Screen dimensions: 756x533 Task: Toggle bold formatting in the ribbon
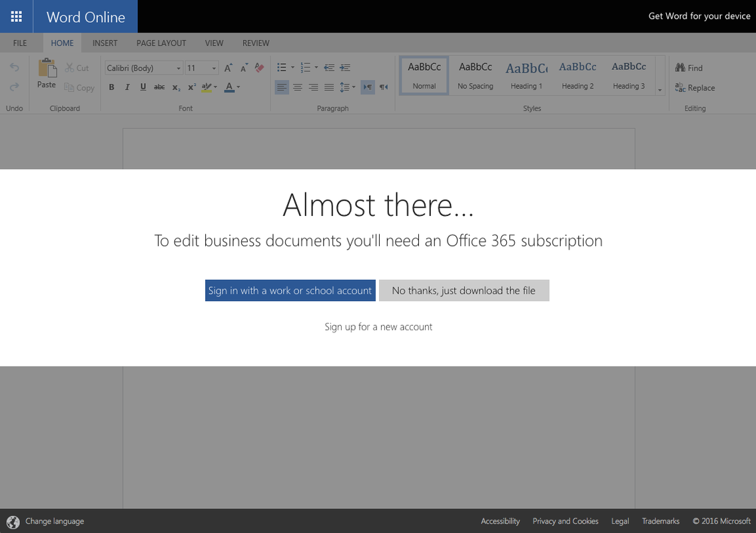point(111,87)
